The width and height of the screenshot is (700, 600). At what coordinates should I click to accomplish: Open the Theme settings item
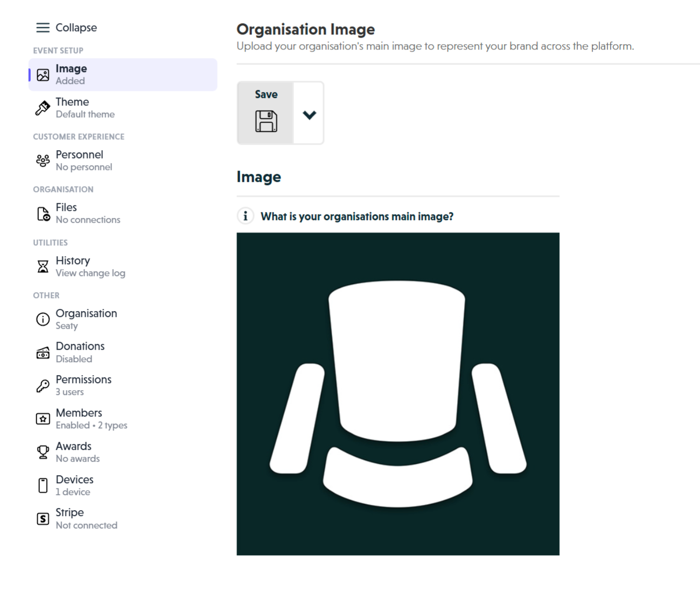123,108
